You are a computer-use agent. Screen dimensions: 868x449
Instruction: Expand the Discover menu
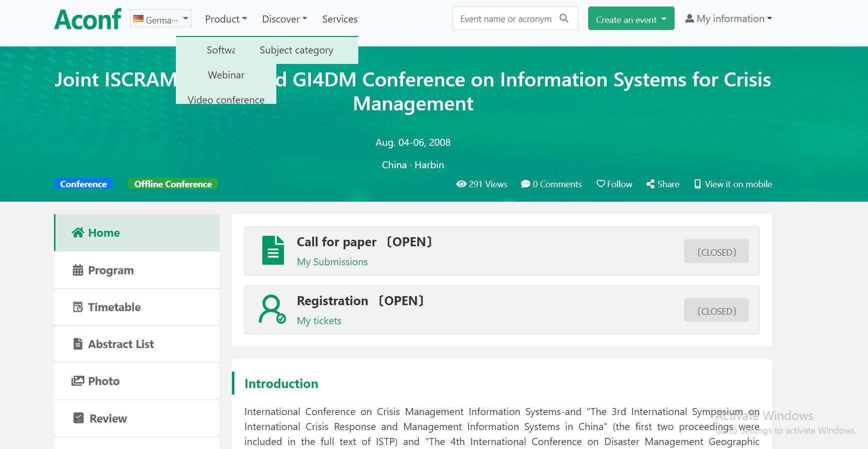pos(284,19)
